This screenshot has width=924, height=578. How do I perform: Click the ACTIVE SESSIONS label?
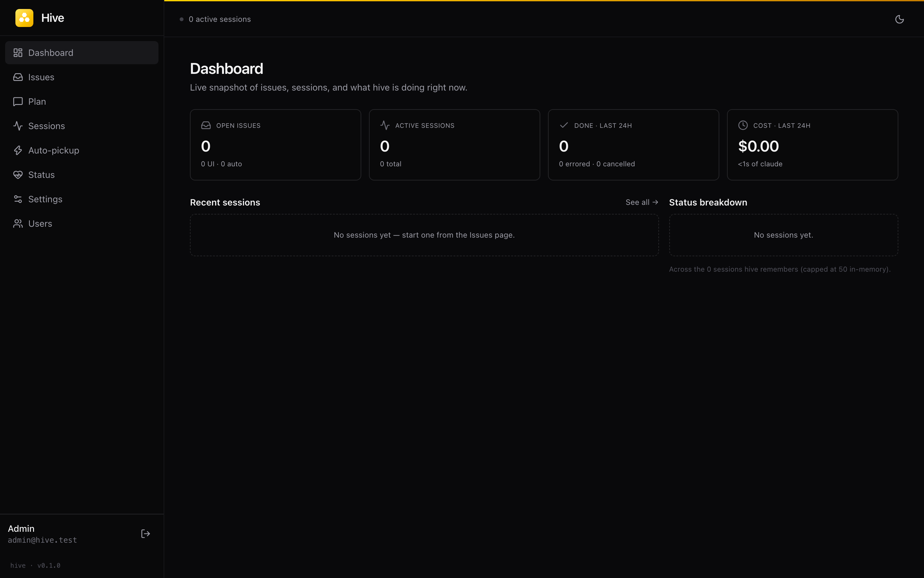click(x=424, y=126)
